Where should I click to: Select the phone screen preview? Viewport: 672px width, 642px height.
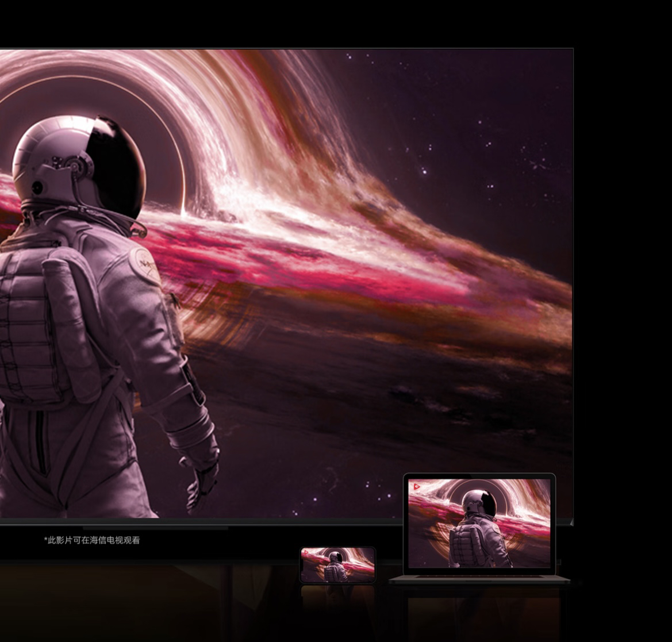[x=337, y=565]
